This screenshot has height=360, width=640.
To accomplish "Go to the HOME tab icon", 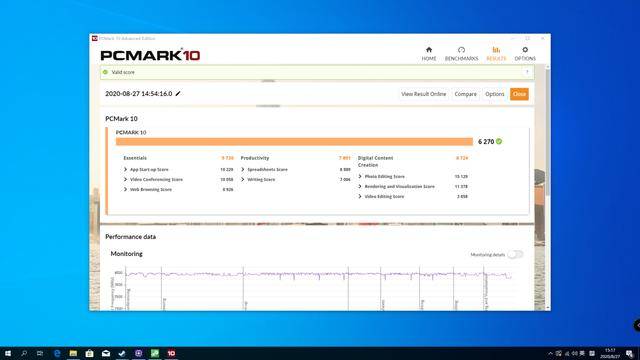I will tap(429, 50).
